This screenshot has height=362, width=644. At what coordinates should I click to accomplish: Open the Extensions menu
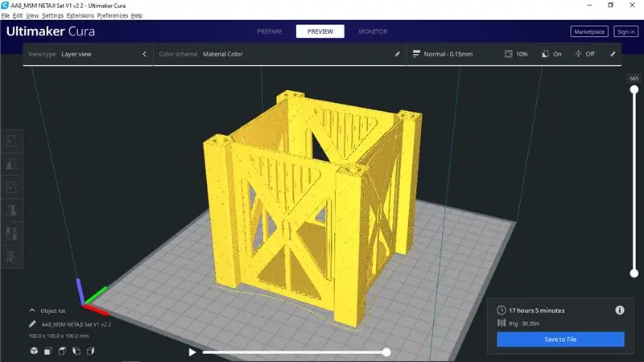[80, 15]
